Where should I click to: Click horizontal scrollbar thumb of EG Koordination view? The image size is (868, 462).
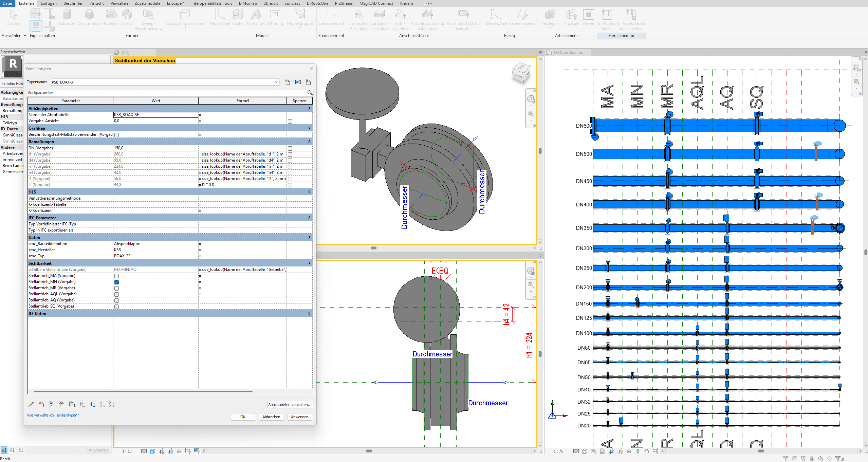(x=761, y=451)
